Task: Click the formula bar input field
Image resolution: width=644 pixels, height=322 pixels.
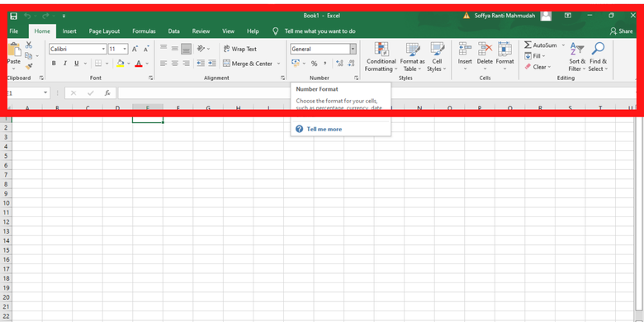Action: click(x=376, y=93)
